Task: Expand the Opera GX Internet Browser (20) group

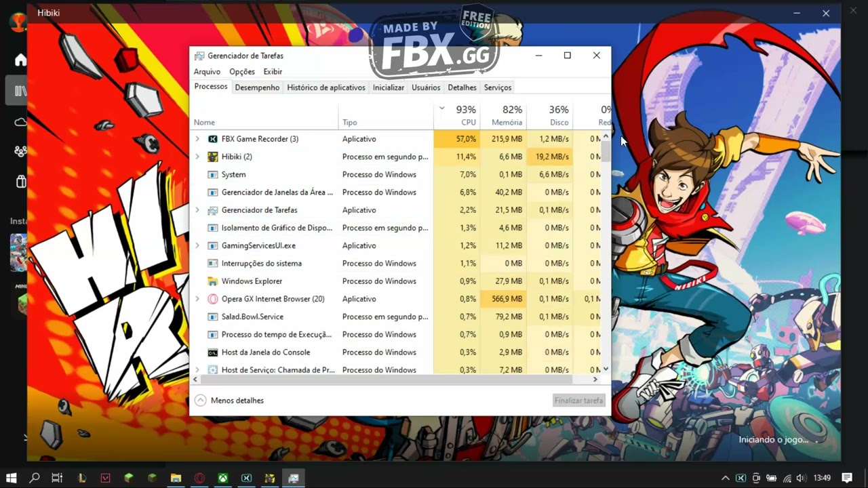Action: pyautogui.click(x=197, y=299)
